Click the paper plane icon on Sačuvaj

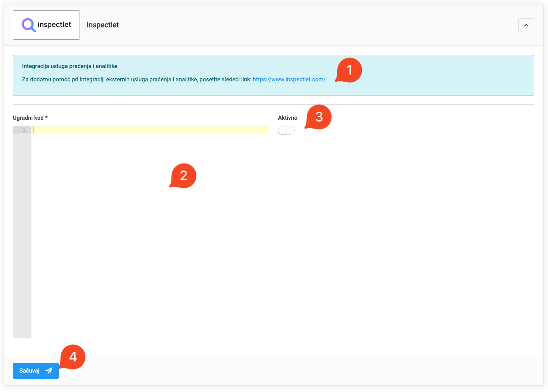click(49, 371)
